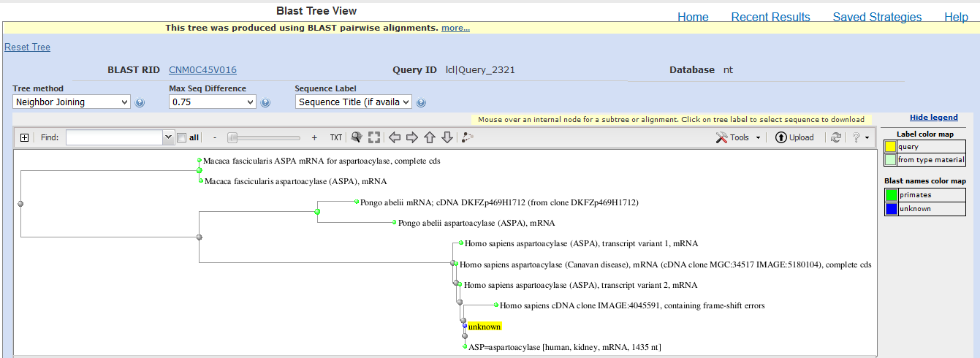Click the fit-to-window frame icon
Viewport: 980px width, 358px height.
[x=374, y=137]
